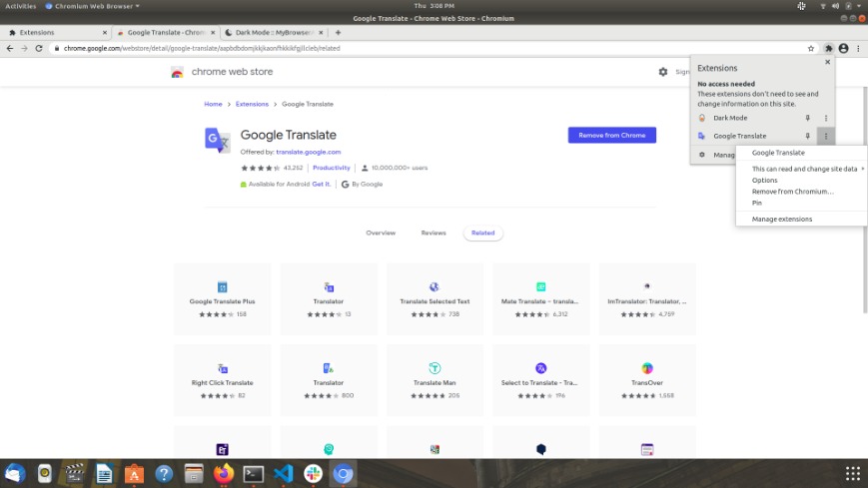Click the page vertical scrollbar
The height and width of the screenshot is (488, 868).
point(865,200)
